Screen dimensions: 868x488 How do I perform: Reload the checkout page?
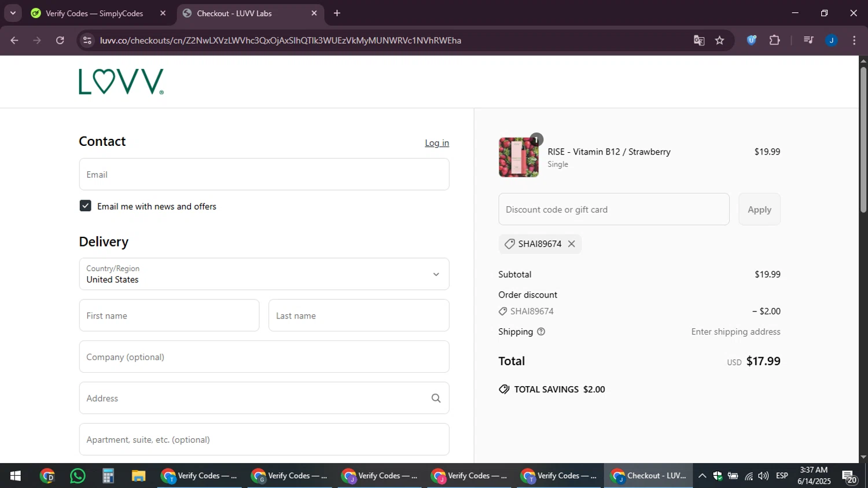[60, 41]
